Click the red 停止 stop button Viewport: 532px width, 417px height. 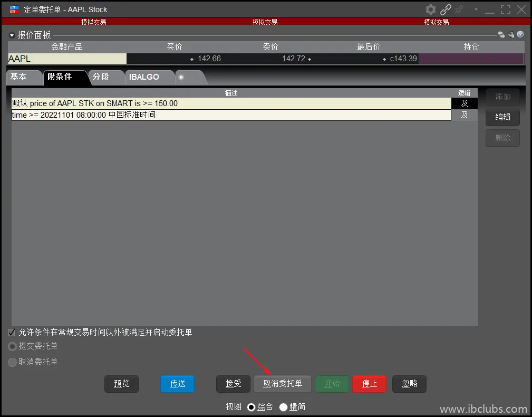(x=369, y=384)
